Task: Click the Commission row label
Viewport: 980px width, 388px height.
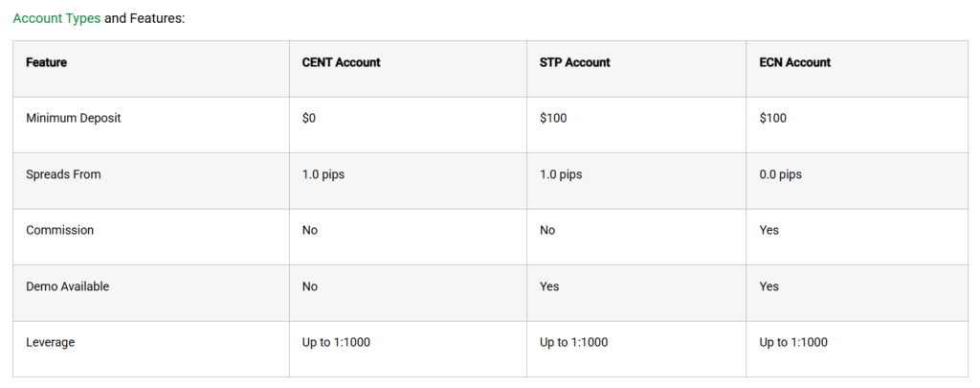Action: [x=59, y=230]
